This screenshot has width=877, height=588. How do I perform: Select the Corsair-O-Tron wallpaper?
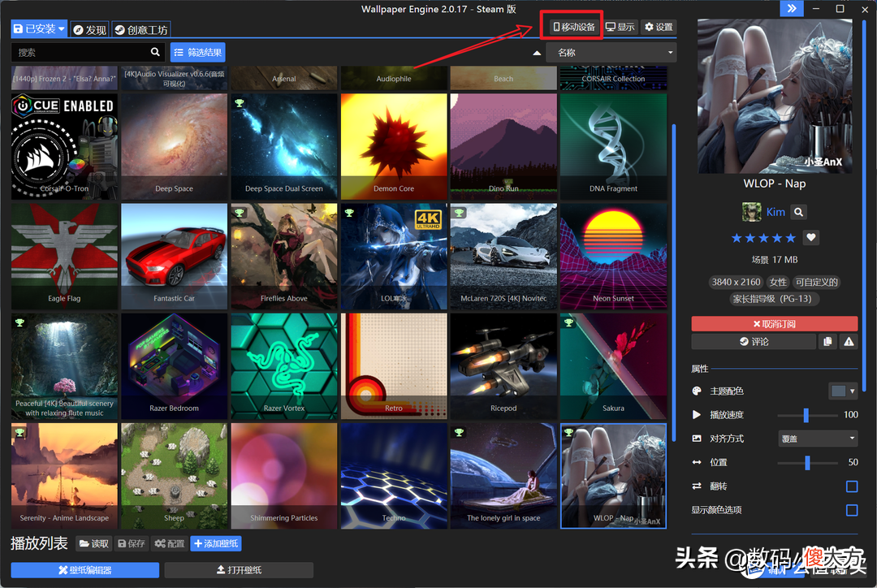pos(64,146)
